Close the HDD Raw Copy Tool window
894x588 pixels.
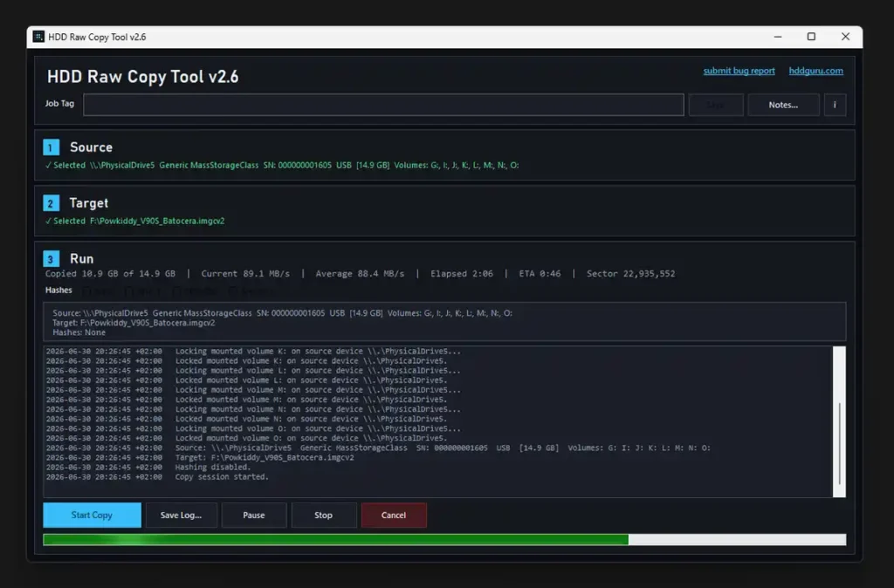(x=845, y=37)
